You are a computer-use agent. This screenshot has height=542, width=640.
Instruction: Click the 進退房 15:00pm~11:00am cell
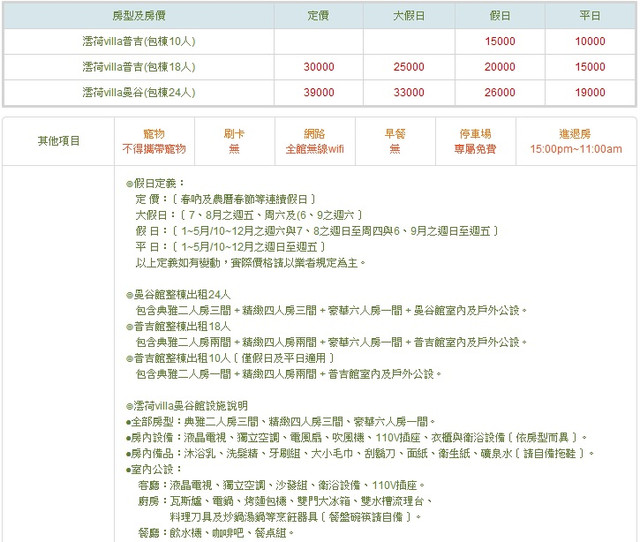click(576, 141)
